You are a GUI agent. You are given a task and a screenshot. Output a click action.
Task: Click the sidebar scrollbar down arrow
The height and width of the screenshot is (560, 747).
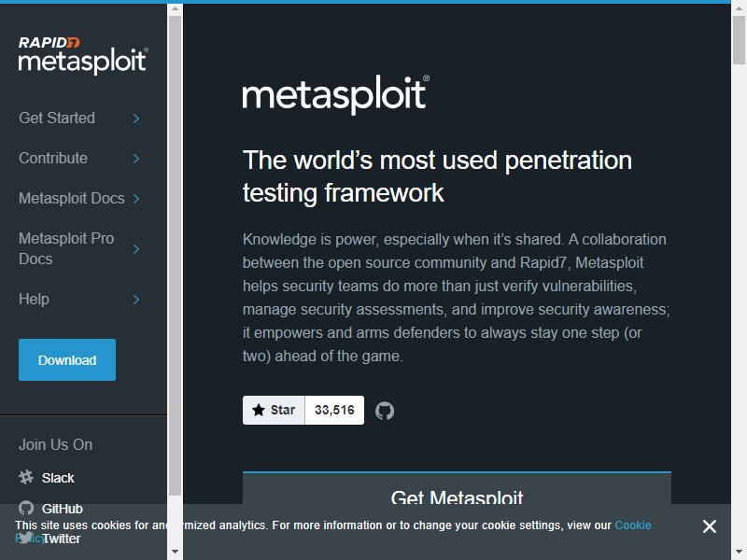tap(175, 552)
